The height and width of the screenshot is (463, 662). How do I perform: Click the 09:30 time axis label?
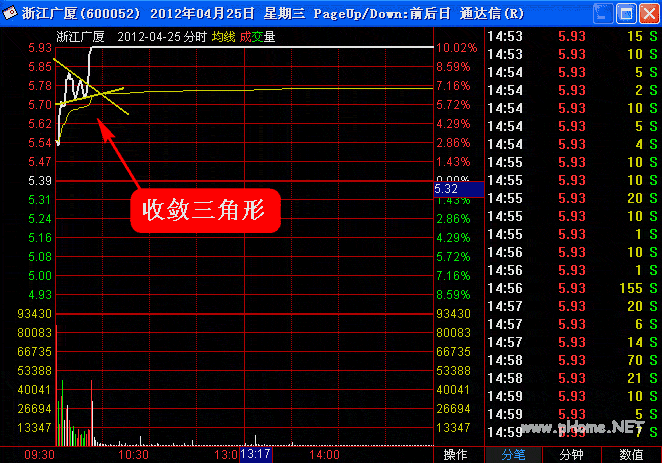point(39,455)
